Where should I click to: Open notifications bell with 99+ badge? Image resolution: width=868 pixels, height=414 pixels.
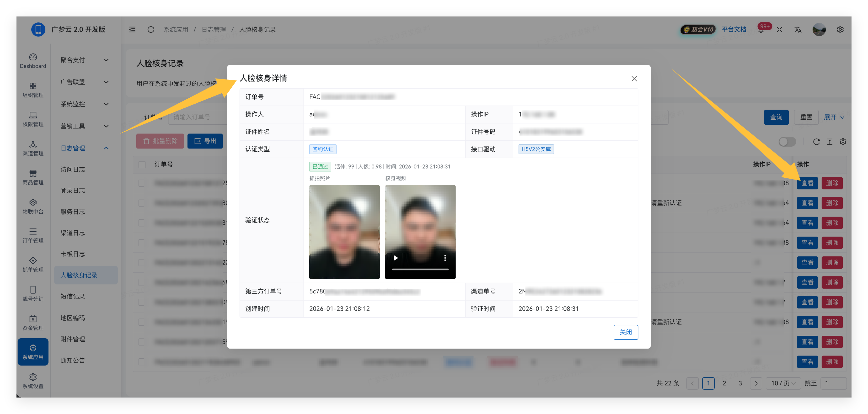click(x=761, y=30)
